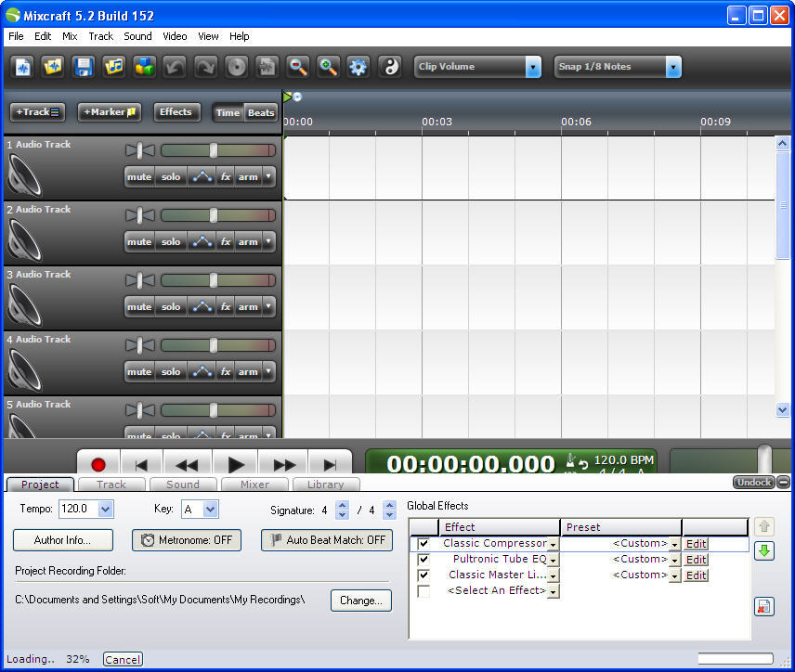Image resolution: width=795 pixels, height=672 pixels.
Task: Open the Track menu in menu bar
Action: (x=100, y=36)
